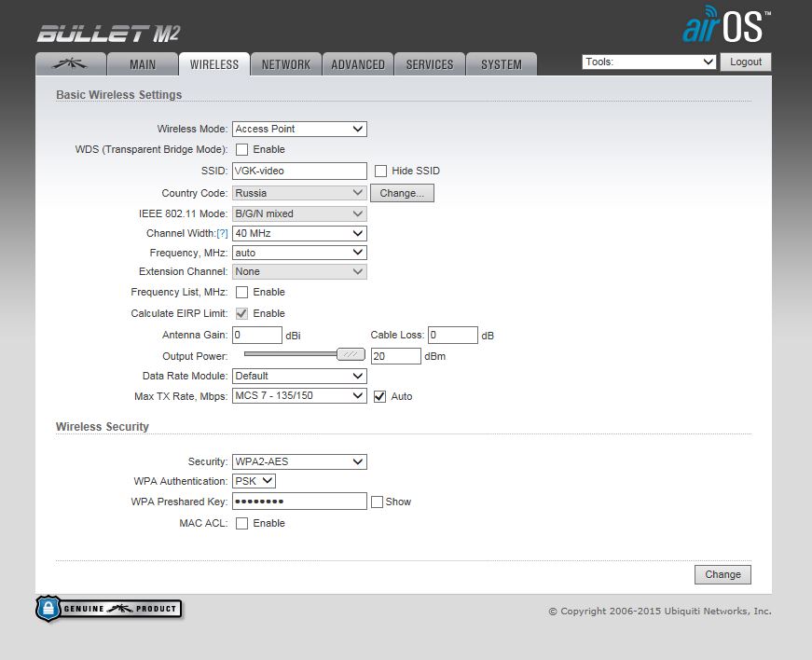Screen dimensions: 812x660
Task: Click the airOS logo
Action: coord(726,25)
